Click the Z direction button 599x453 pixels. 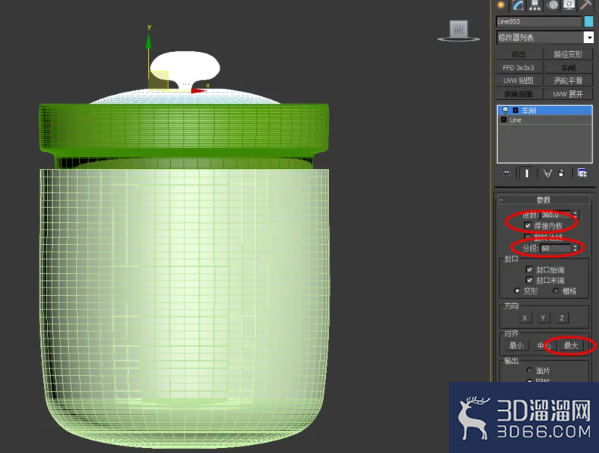(562, 318)
